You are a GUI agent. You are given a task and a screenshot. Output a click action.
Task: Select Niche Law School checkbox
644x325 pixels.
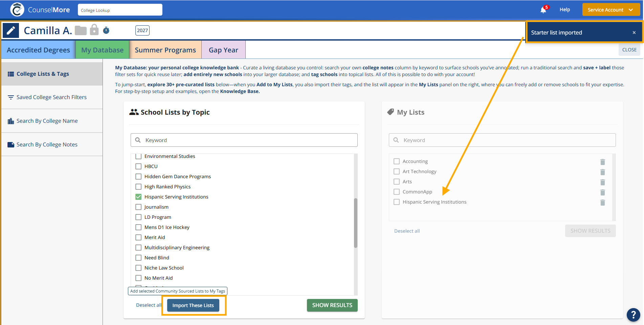click(x=138, y=268)
